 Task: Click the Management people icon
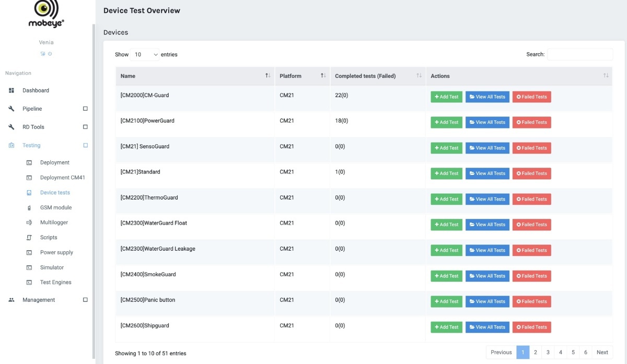11,300
